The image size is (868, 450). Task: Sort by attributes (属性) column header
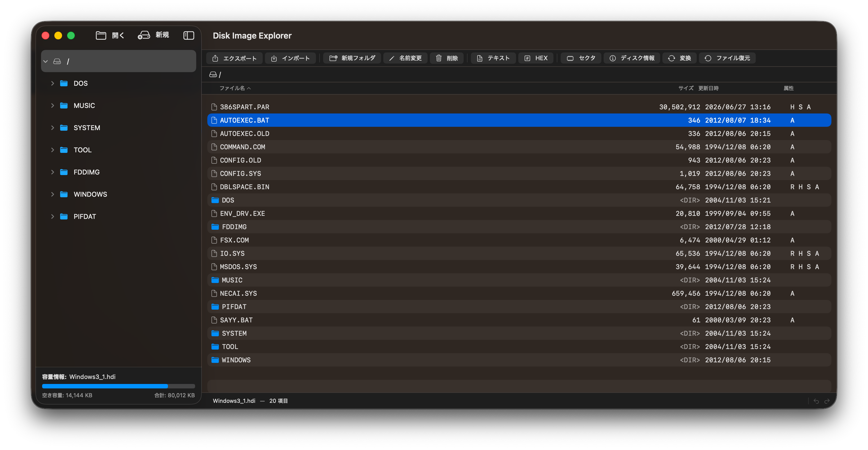pos(788,88)
